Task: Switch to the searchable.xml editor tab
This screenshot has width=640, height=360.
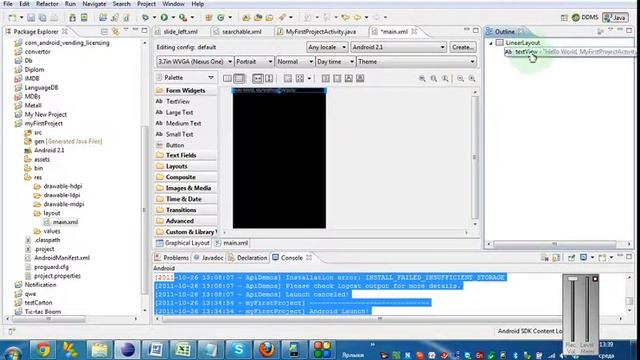Action: 238,31
